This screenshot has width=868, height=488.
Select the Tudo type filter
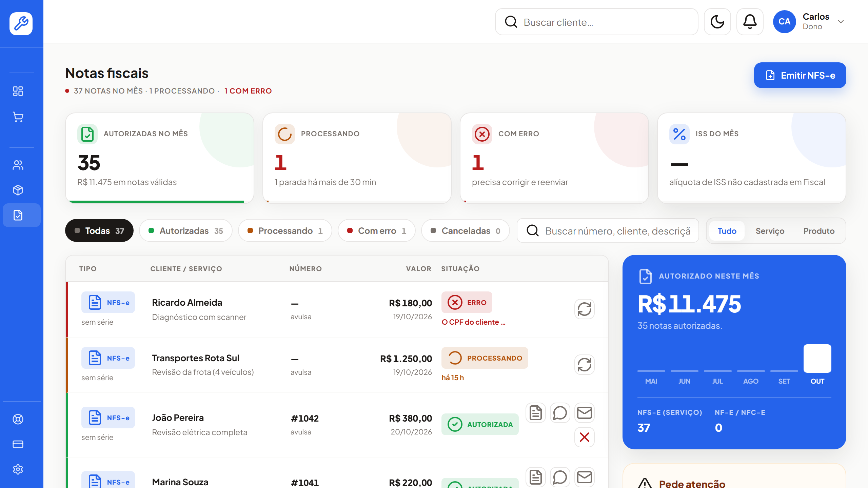(727, 231)
